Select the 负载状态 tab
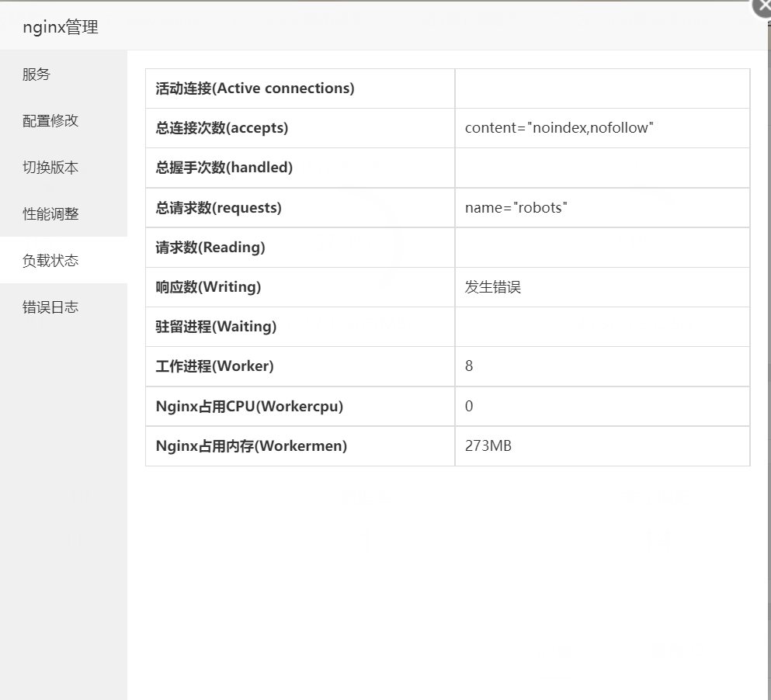The width and height of the screenshot is (771, 700). [64, 261]
